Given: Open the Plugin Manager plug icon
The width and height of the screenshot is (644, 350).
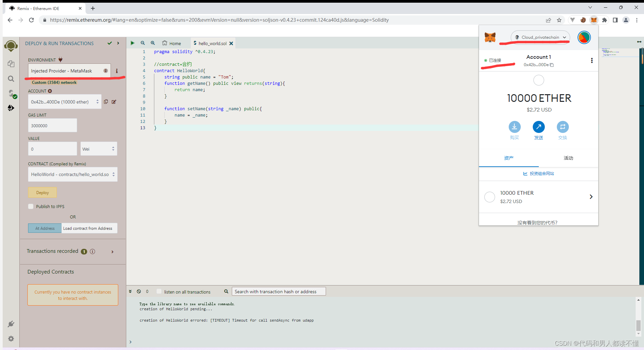Looking at the screenshot, I should [x=11, y=323].
